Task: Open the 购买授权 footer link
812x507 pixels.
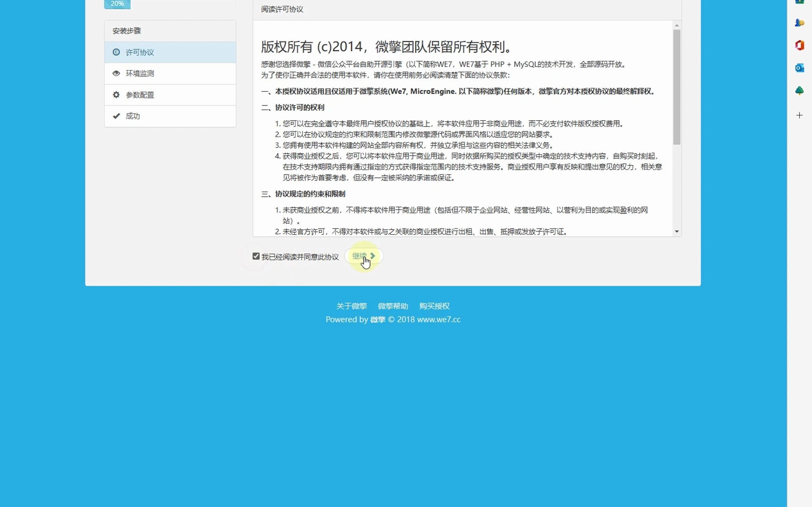Action: (434, 306)
